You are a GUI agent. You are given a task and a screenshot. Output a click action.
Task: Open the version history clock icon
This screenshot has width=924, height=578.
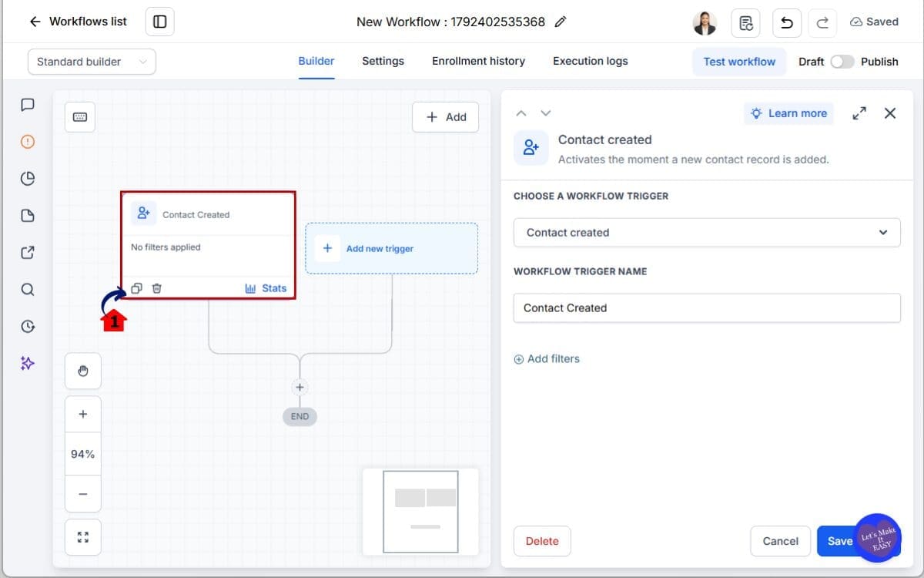pos(28,327)
